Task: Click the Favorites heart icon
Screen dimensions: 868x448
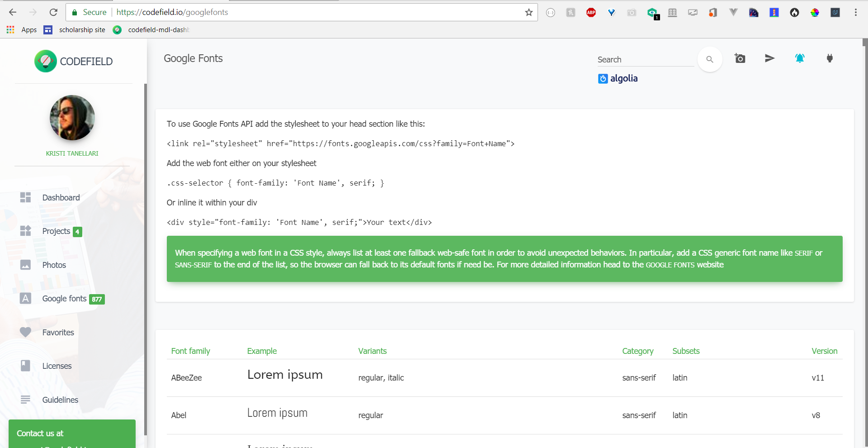Action: [x=25, y=332]
